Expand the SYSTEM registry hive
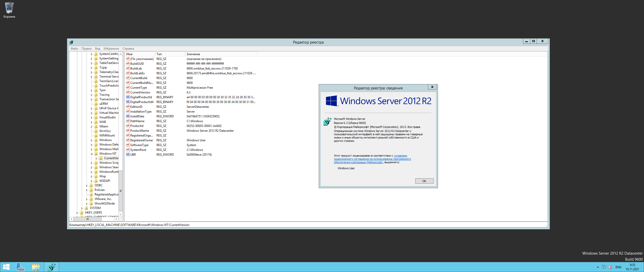 click(x=82, y=208)
